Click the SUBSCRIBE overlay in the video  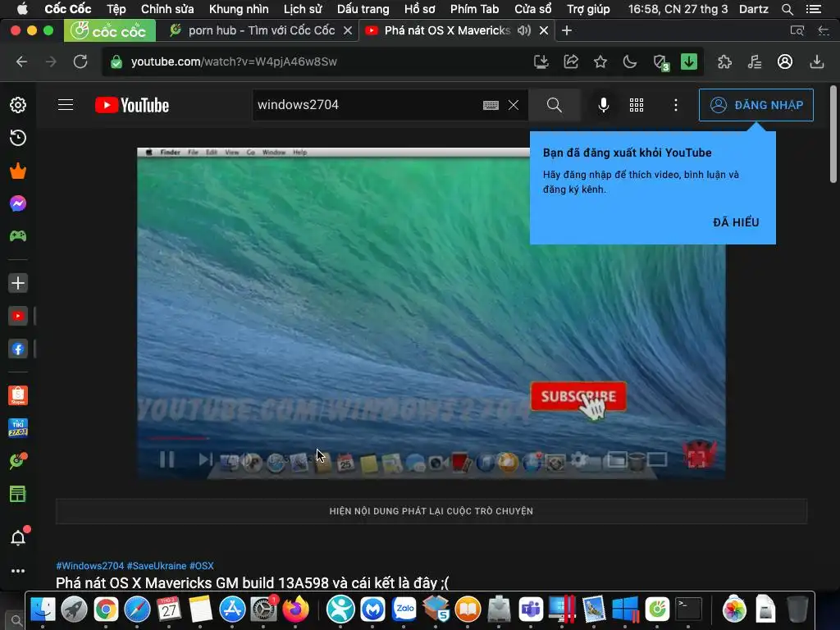click(x=578, y=396)
